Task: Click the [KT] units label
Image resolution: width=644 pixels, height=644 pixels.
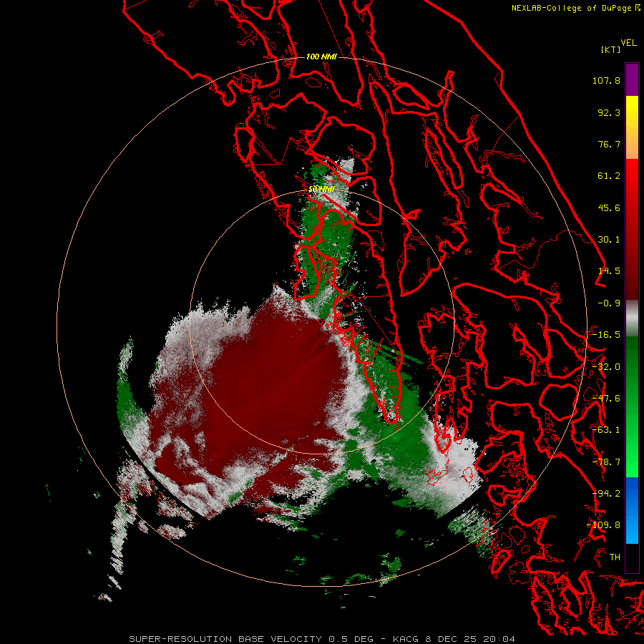Action: click(610, 49)
